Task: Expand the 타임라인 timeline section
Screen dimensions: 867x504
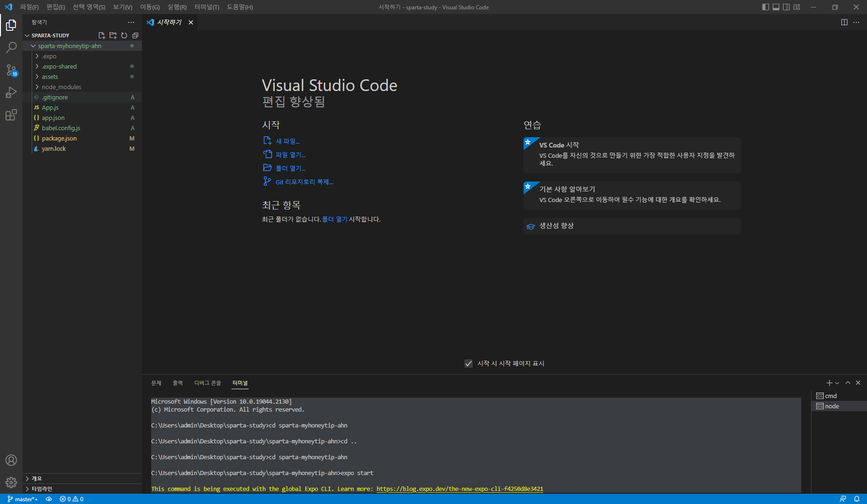Action: 82,489
